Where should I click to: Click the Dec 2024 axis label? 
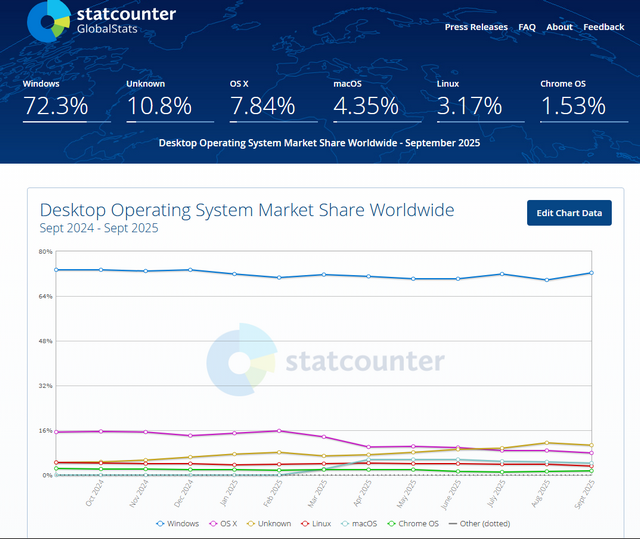pos(184,493)
